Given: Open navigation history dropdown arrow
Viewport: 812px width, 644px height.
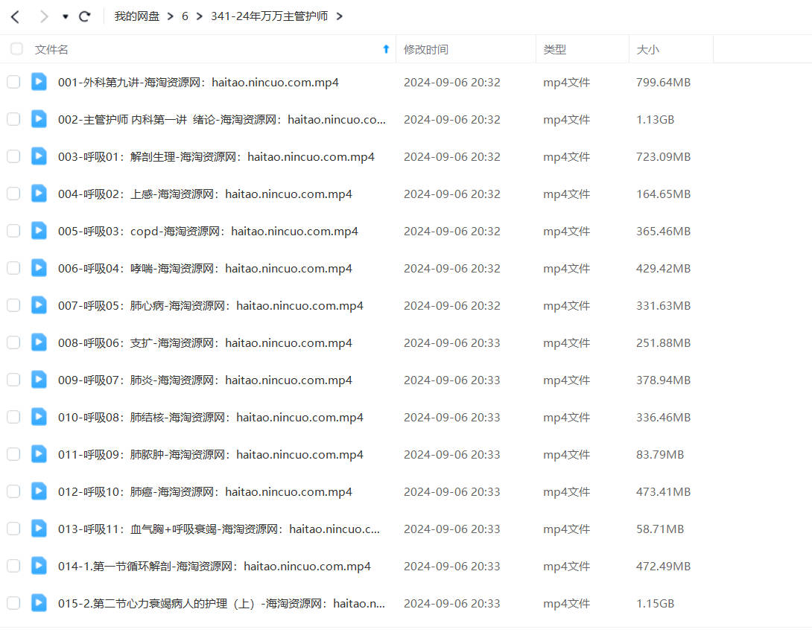Looking at the screenshot, I should coord(66,16).
